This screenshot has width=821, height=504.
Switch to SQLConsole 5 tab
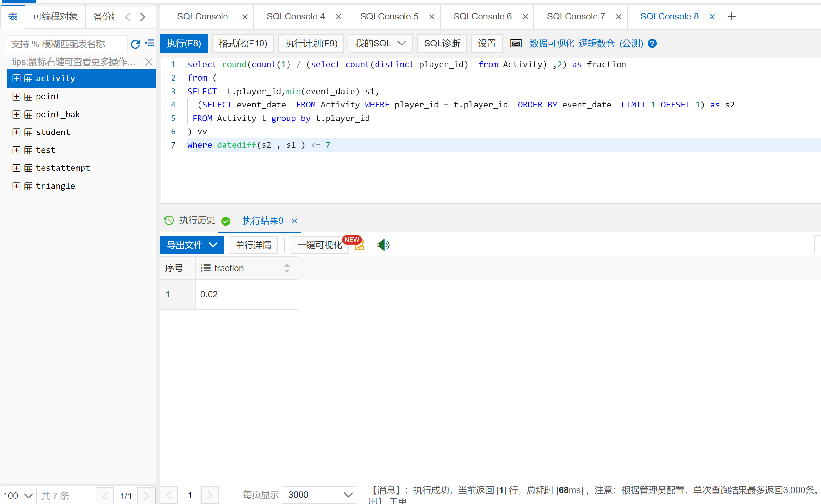(389, 16)
